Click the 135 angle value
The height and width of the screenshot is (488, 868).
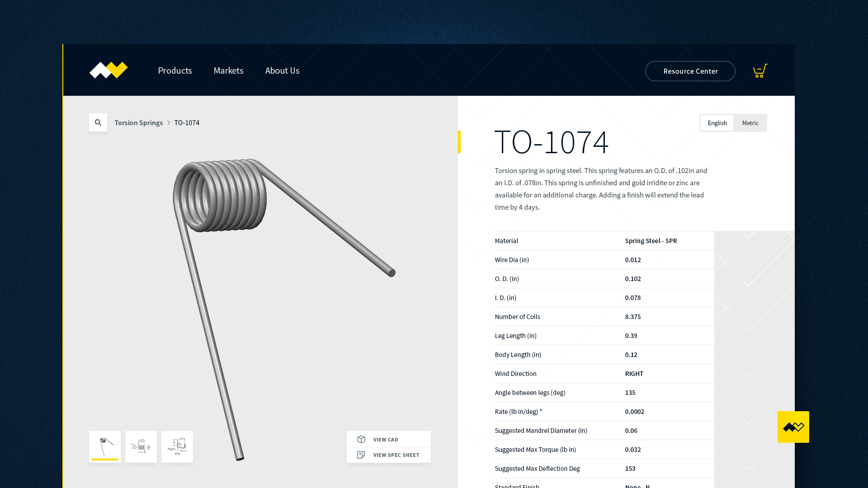click(630, 393)
